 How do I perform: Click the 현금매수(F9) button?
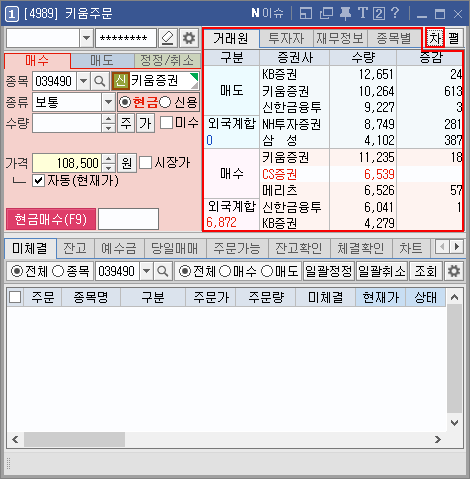[x=51, y=219]
